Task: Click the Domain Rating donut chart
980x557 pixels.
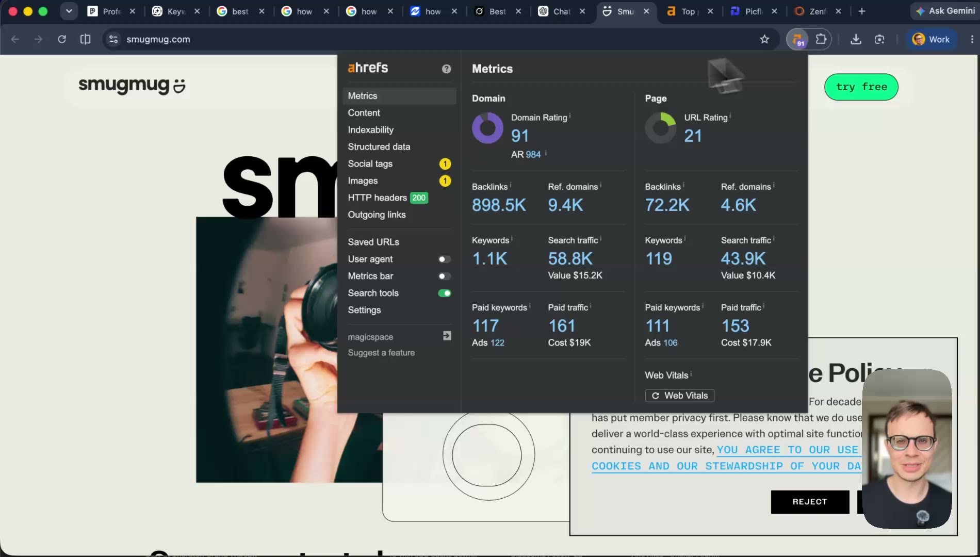Action: 487,128
